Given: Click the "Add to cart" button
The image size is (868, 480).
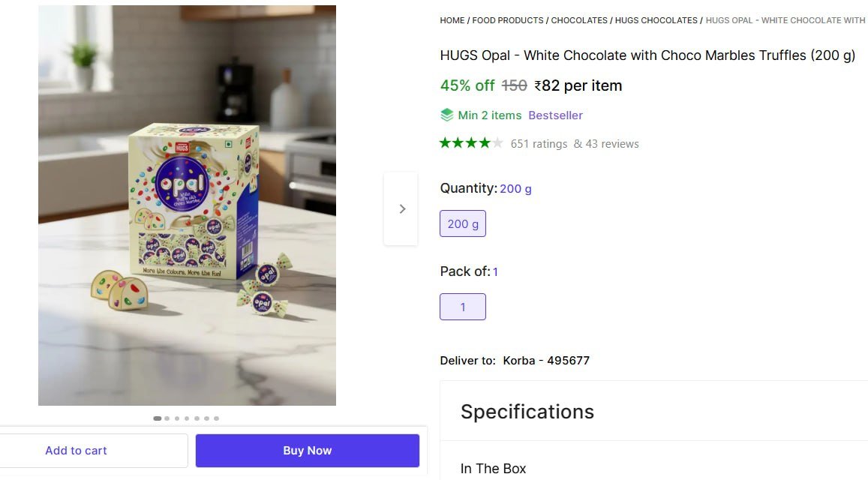Looking at the screenshot, I should (x=75, y=450).
